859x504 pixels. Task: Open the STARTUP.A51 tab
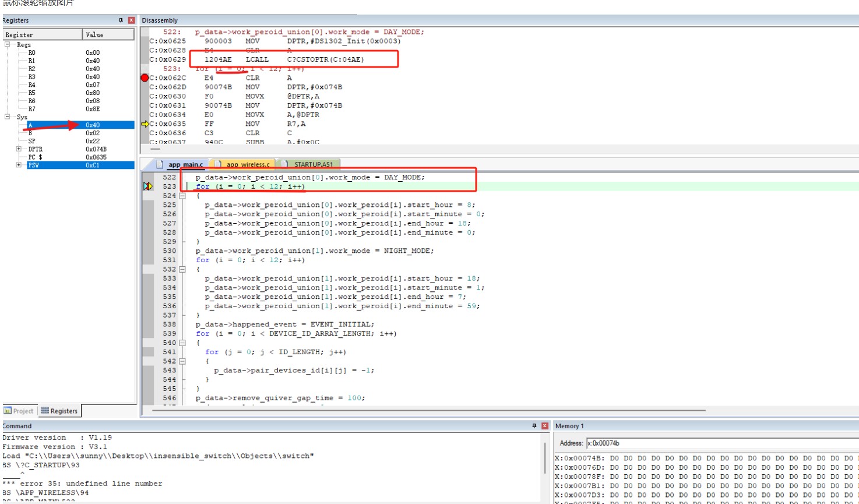tap(309, 164)
